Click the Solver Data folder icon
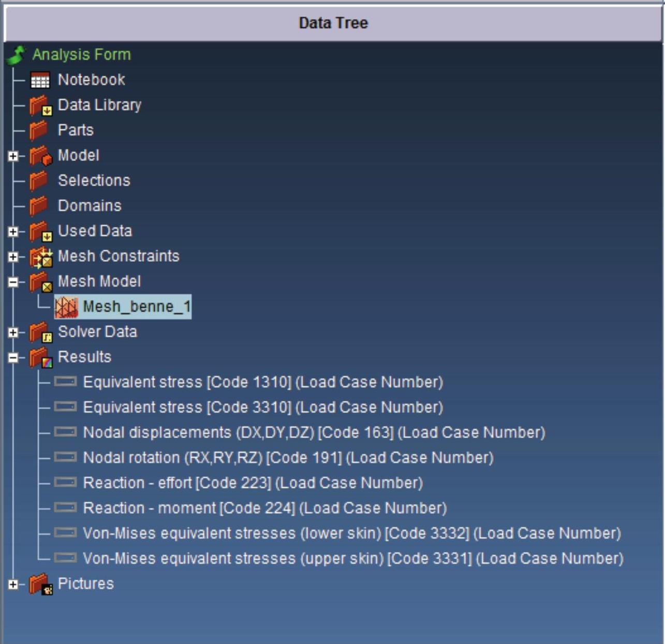The height and width of the screenshot is (644, 665). click(40, 332)
